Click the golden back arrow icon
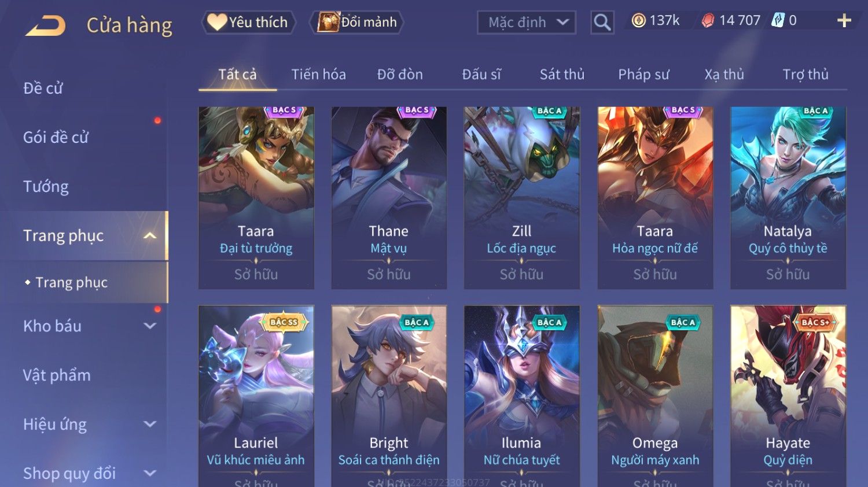This screenshot has width=868, height=487. point(45,25)
